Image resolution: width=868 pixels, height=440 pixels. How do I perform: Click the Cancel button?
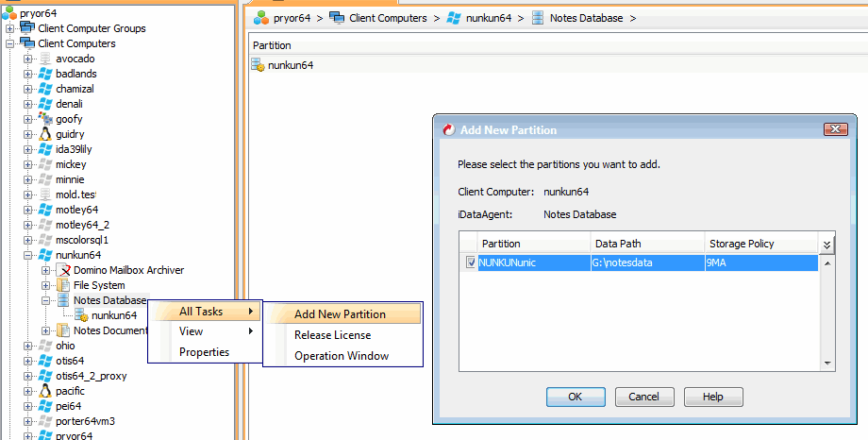[x=644, y=397]
